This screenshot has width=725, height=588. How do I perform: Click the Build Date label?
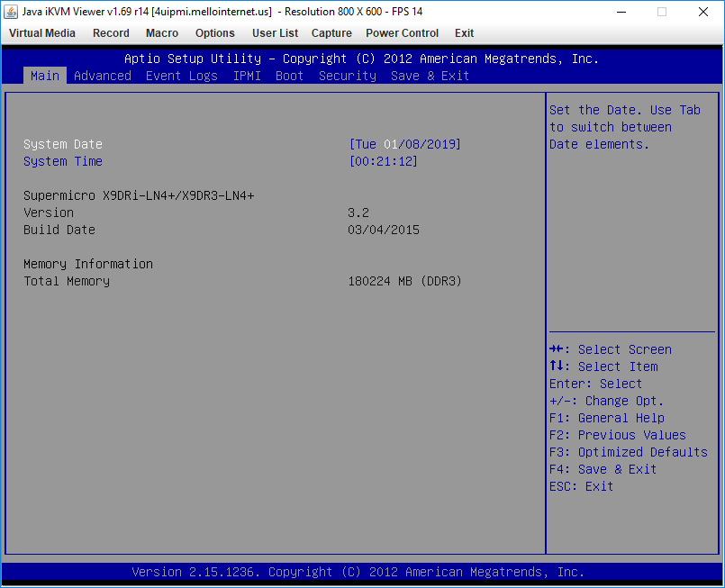[59, 230]
